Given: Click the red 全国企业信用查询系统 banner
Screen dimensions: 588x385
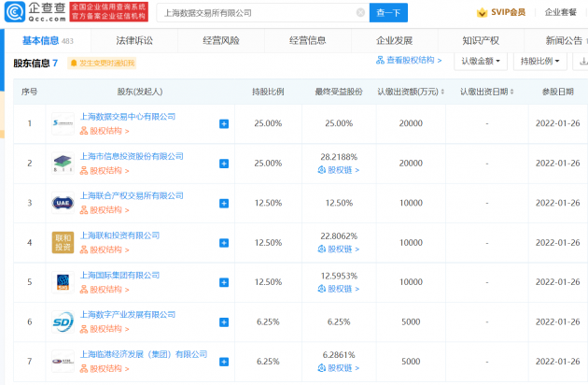Looking at the screenshot, I should [x=109, y=11].
